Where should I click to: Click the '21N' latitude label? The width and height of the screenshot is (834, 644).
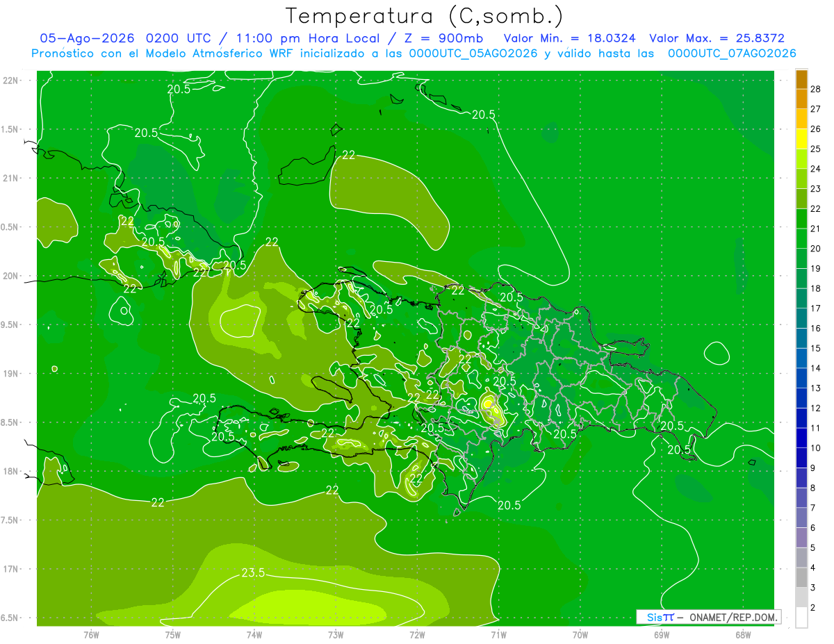pos(11,179)
